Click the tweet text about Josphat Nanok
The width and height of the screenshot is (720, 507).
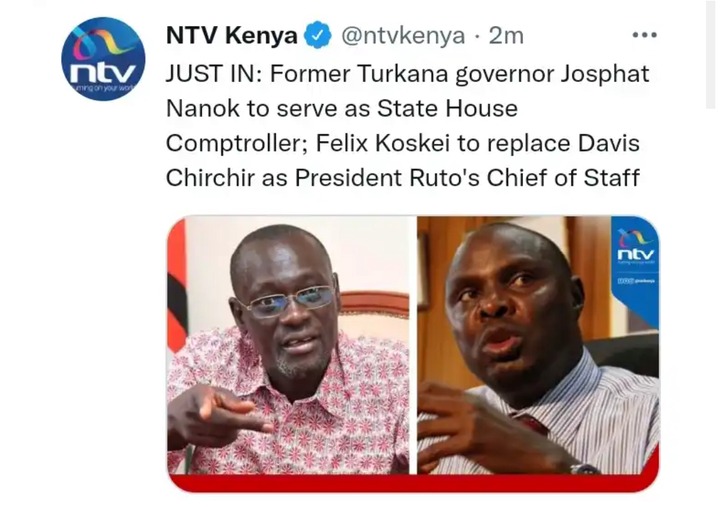(407, 126)
